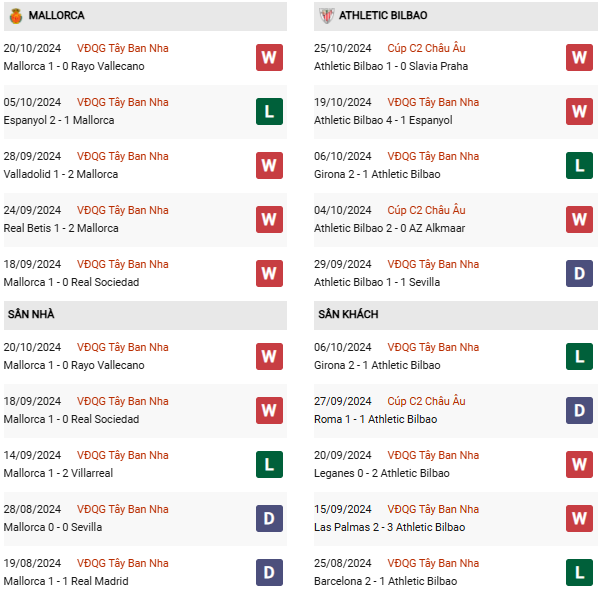Click the Mallorca club crest icon

click(x=15, y=16)
